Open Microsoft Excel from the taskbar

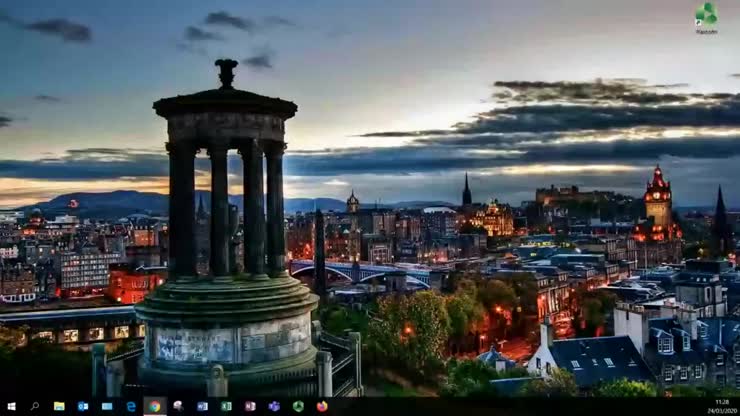[x=226, y=406]
